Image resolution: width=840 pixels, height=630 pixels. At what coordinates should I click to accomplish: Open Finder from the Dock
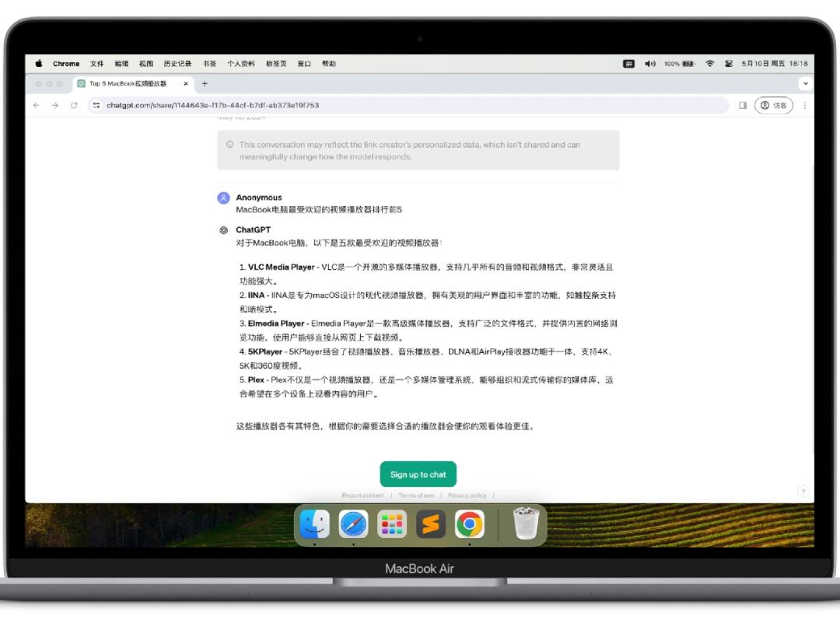pyautogui.click(x=314, y=524)
